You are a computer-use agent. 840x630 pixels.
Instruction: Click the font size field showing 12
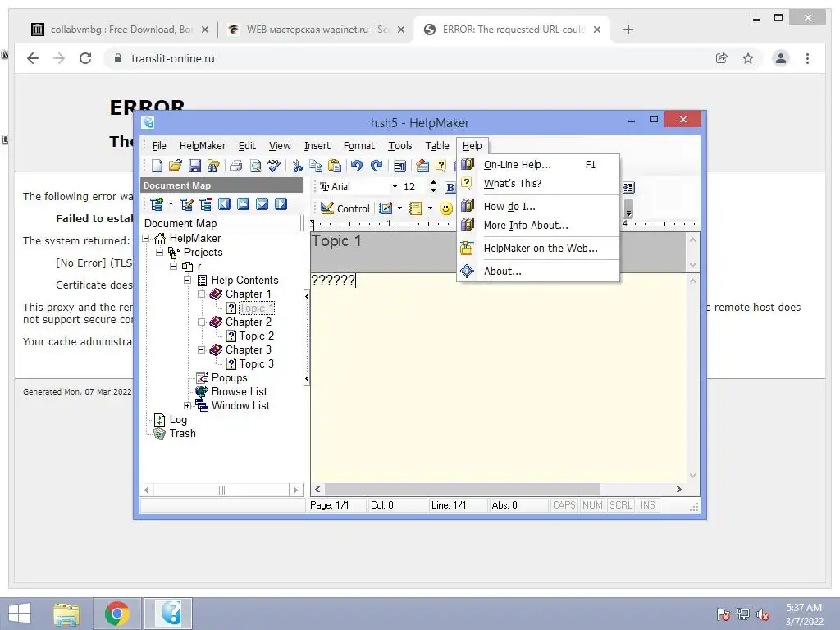click(x=413, y=187)
